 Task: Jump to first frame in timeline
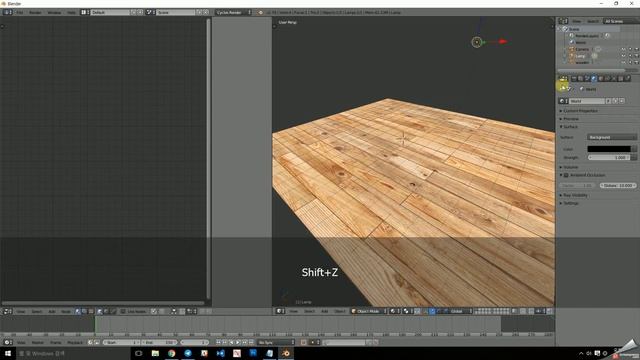[x=218, y=342]
